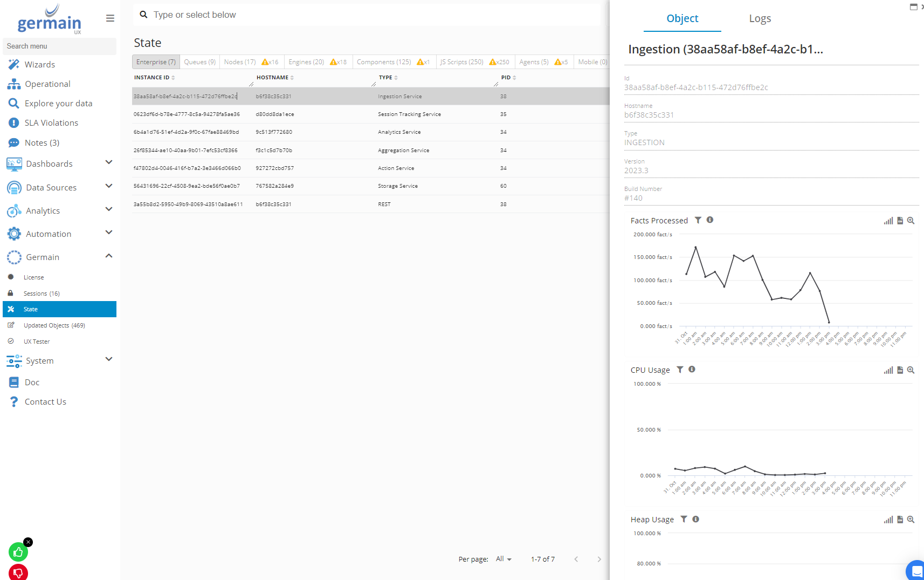Click the hamburger menu icon beside the logo
This screenshot has width=924, height=580.
coord(110,18)
